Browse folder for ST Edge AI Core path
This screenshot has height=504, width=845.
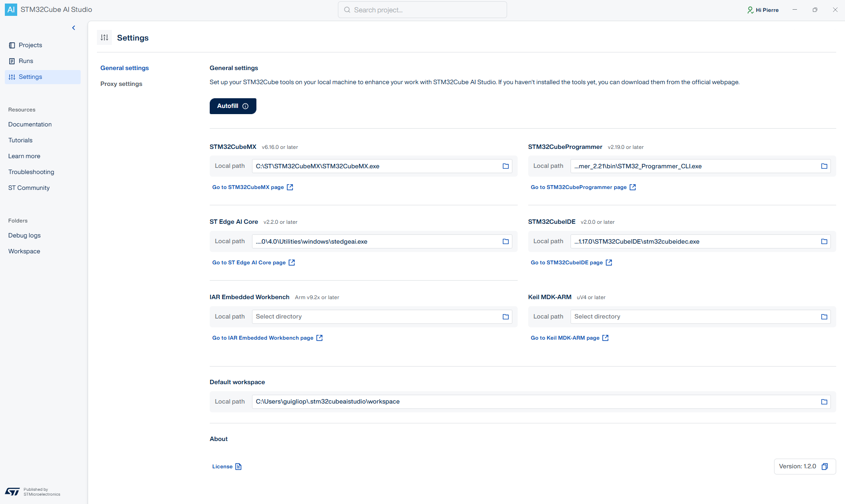[x=506, y=241]
